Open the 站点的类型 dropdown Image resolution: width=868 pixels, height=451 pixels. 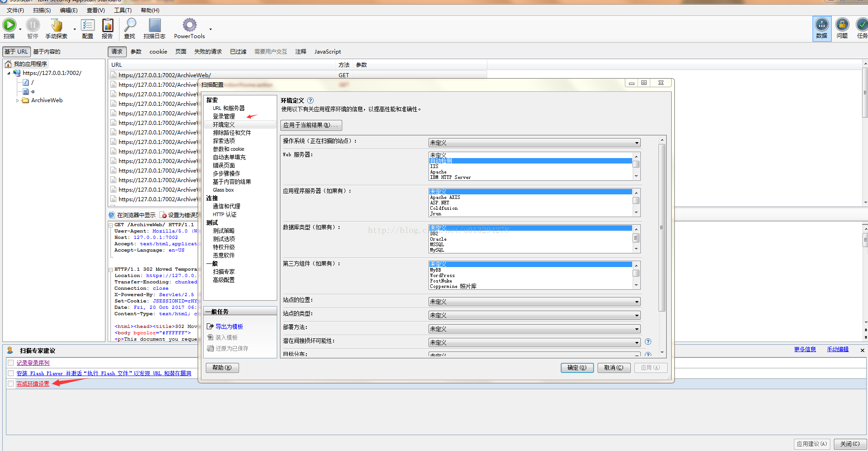click(x=534, y=315)
